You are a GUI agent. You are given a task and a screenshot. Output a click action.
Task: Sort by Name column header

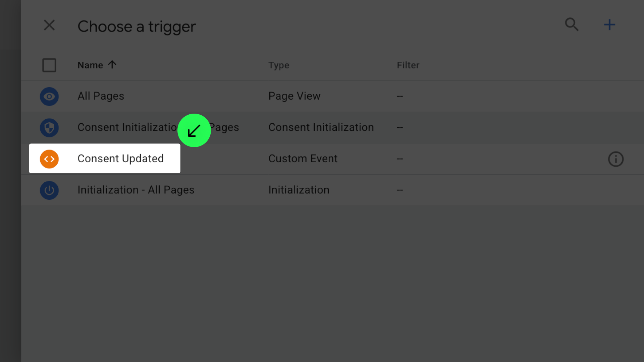pyautogui.click(x=90, y=65)
